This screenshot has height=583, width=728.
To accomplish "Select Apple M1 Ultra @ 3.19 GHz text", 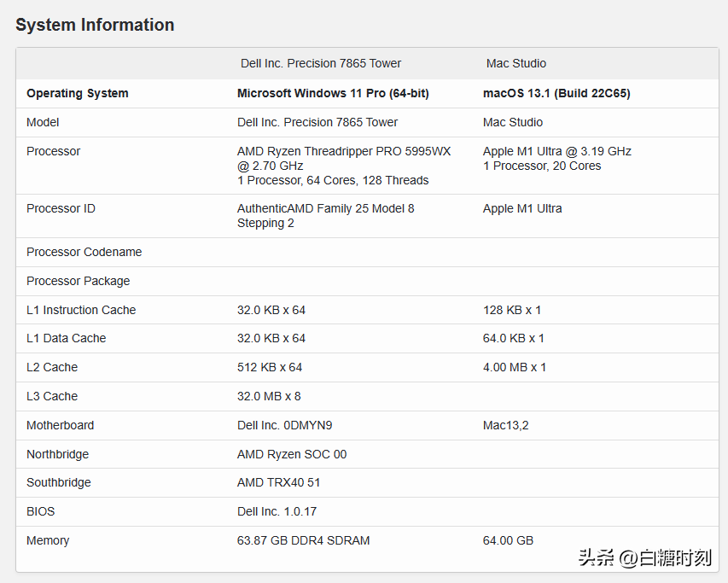I will [x=557, y=151].
